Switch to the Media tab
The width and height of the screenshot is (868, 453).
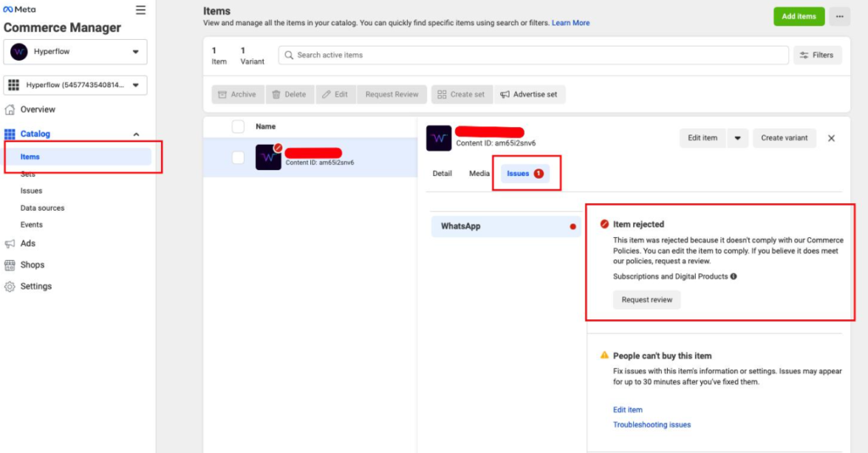480,174
